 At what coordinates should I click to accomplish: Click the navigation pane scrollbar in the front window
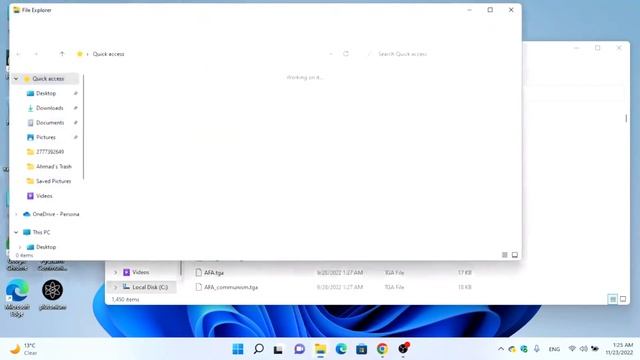point(83,127)
